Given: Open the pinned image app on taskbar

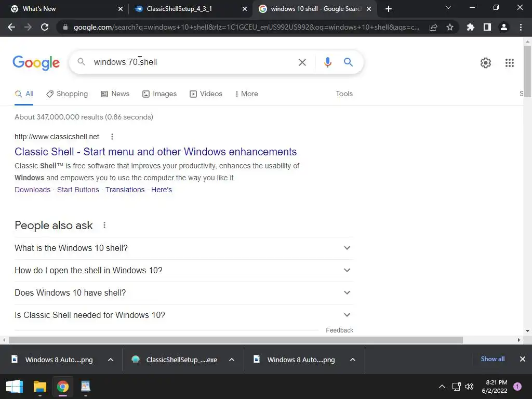Looking at the screenshot, I should [x=86, y=387].
